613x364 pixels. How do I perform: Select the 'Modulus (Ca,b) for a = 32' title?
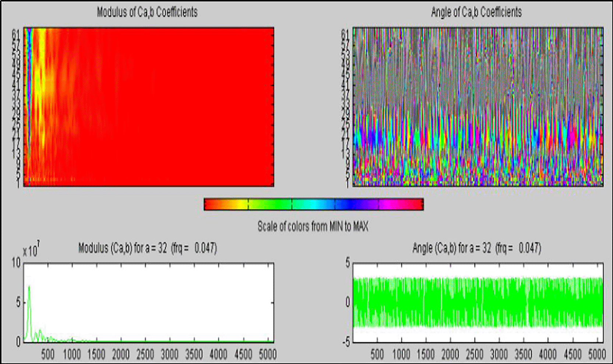(147, 248)
